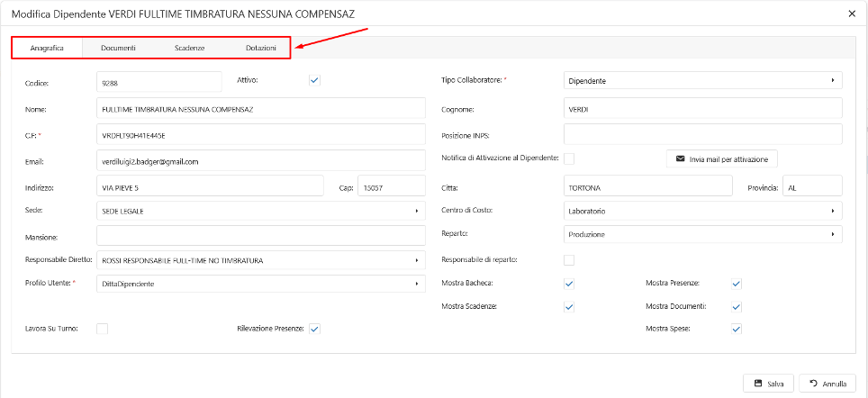Disable Rilevazione Presenze checkbox

(x=314, y=329)
